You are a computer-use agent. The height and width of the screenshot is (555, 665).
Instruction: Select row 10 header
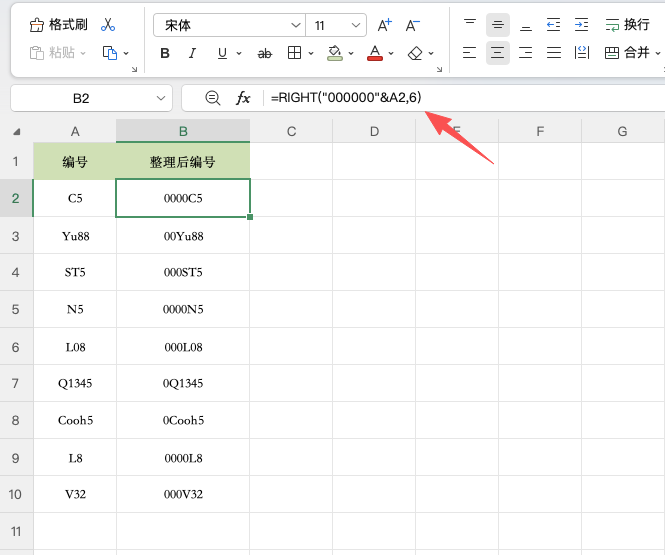16,494
